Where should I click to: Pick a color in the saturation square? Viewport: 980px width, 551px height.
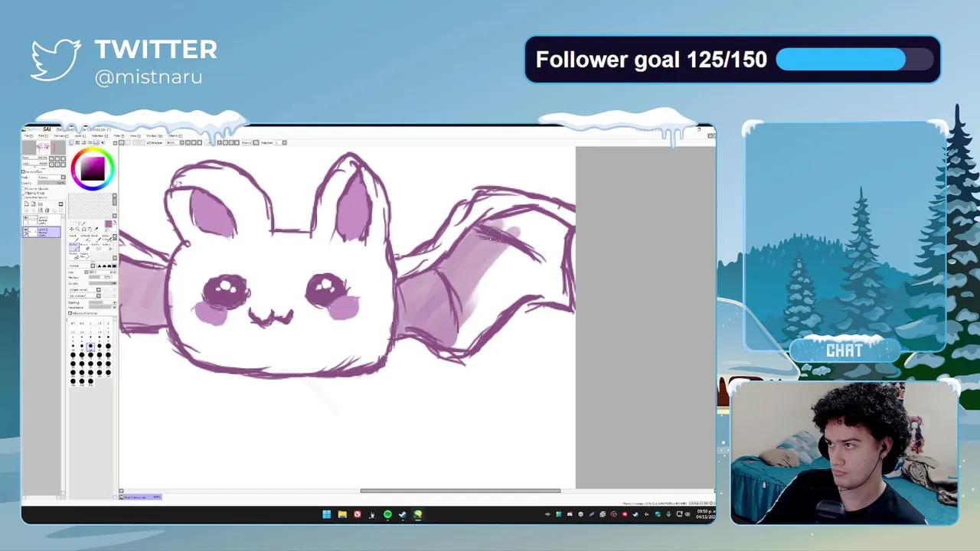tap(93, 168)
